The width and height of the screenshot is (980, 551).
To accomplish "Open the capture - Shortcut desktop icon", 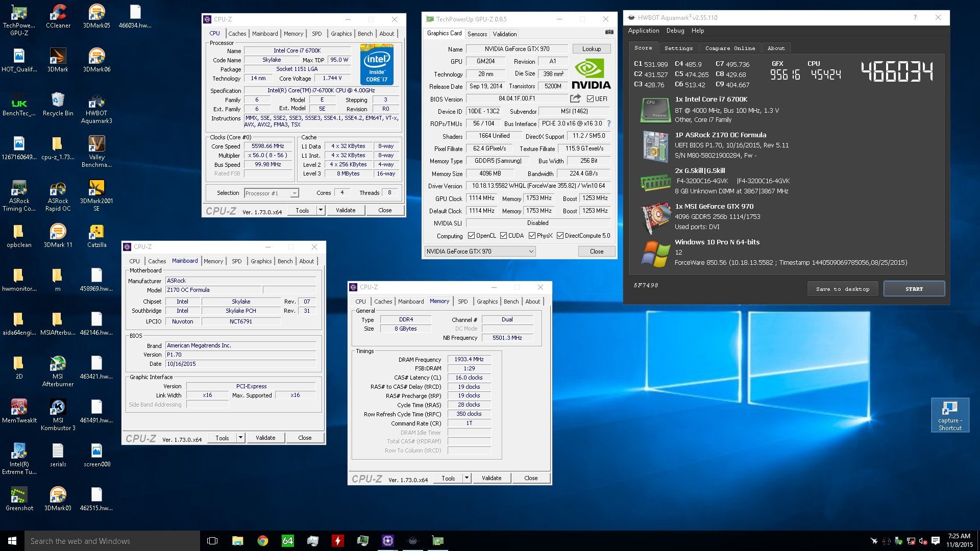I will [x=950, y=415].
